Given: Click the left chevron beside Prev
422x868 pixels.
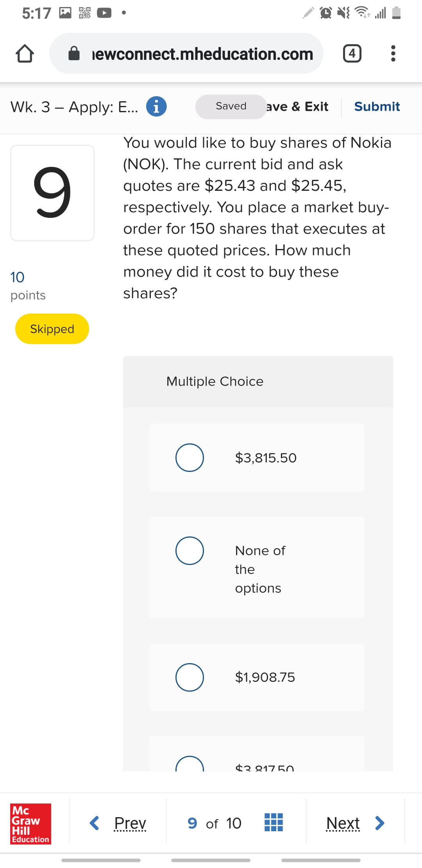Looking at the screenshot, I should (94, 823).
